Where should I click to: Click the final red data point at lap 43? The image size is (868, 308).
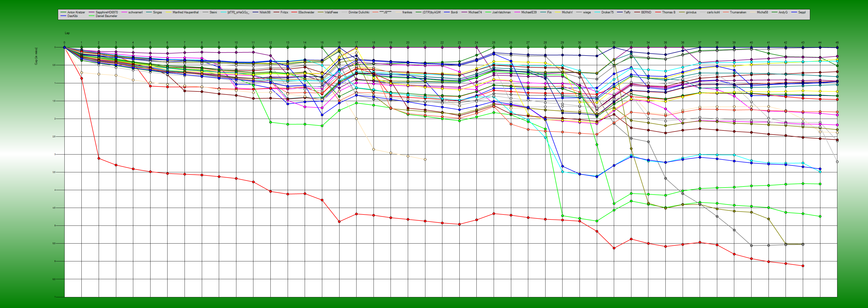pyautogui.click(x=803, y=266)
